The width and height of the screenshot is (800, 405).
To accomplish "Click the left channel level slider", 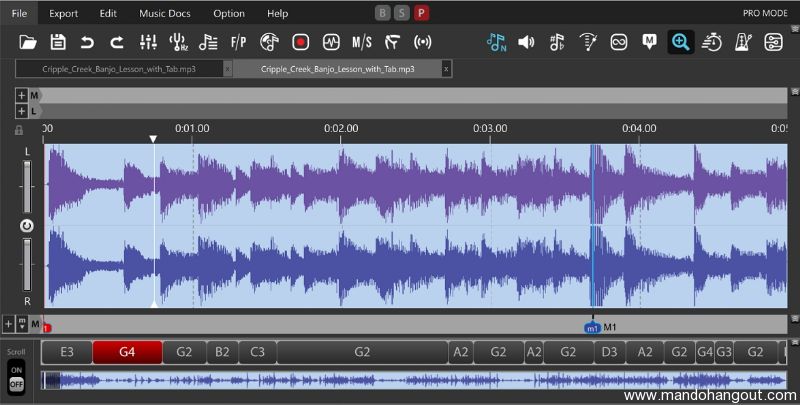I will [x=27, y=186].
